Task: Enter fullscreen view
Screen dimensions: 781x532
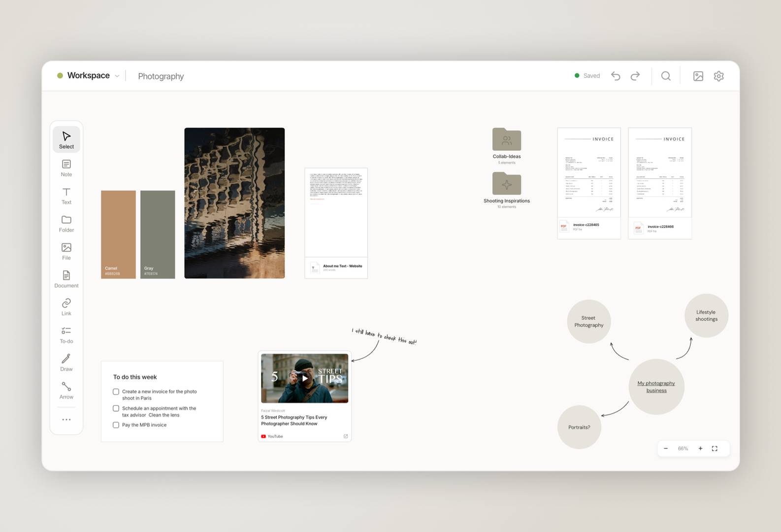Action: click(x=715, y=449)
